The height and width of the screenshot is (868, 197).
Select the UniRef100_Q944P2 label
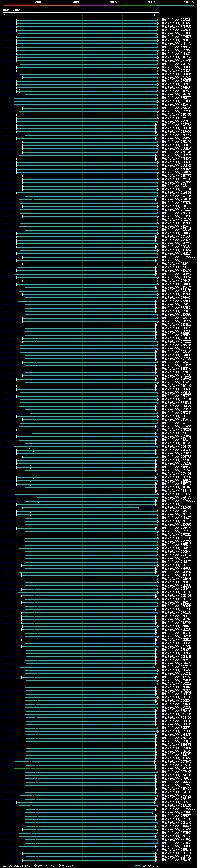click(x=176, y=528)
